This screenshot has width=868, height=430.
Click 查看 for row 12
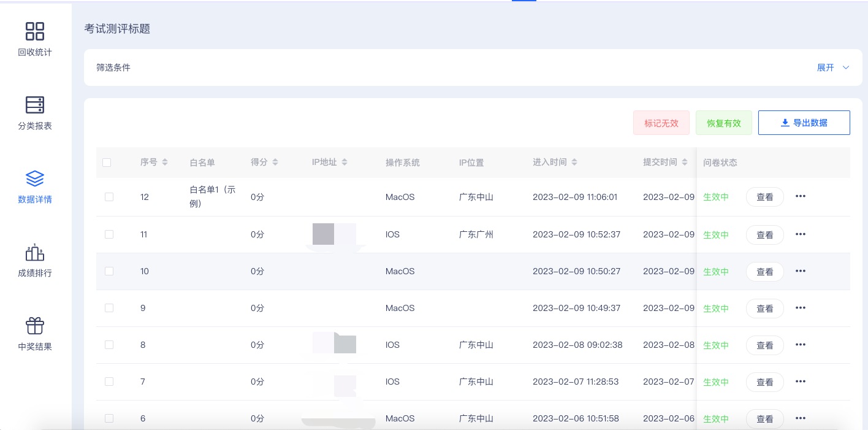765,197
